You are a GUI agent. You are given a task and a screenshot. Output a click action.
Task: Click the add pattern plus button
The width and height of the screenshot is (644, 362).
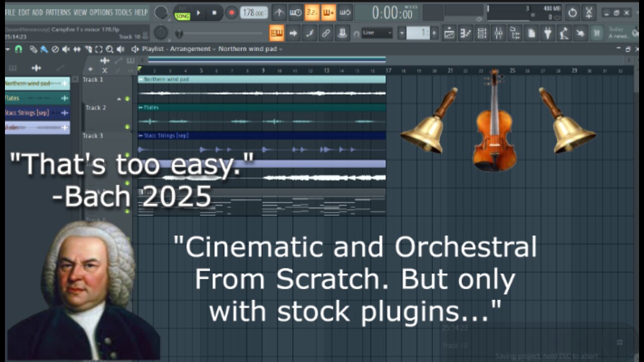434,33
